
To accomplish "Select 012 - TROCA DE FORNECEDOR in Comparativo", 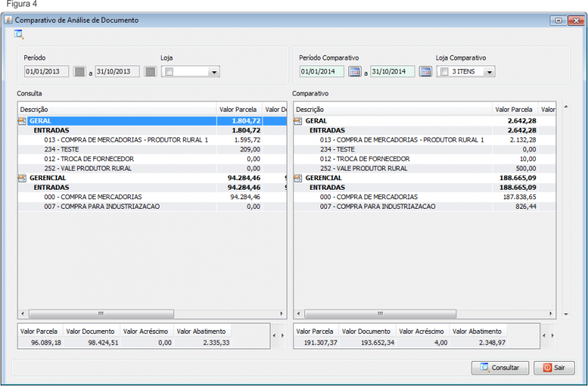I will 425,159.
